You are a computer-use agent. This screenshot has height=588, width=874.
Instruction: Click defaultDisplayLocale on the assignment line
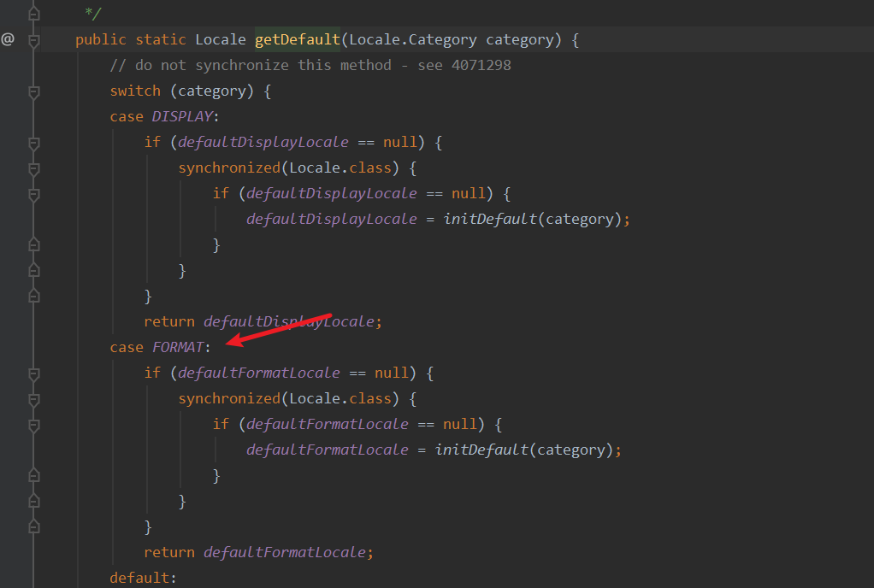click(x=332, y=219)
